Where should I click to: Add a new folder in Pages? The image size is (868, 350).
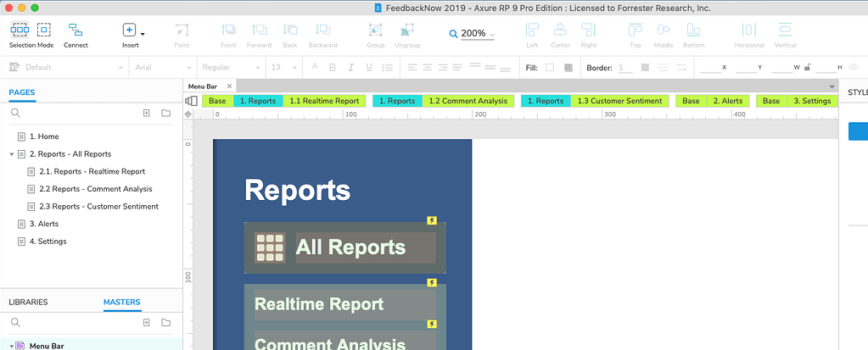166,113
